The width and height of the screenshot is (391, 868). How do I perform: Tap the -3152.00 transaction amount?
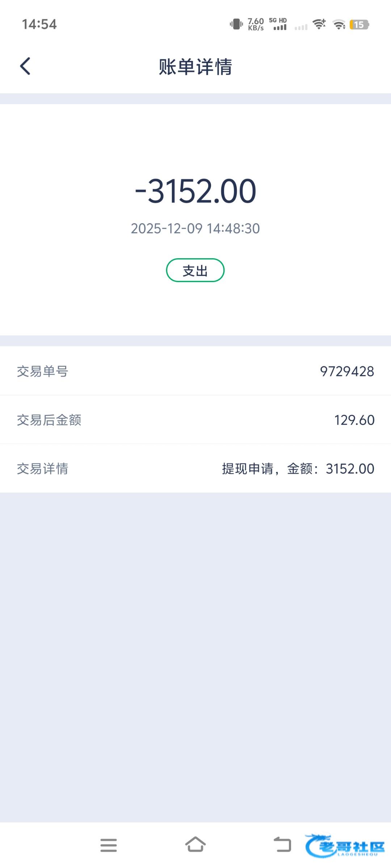[195, 191]
